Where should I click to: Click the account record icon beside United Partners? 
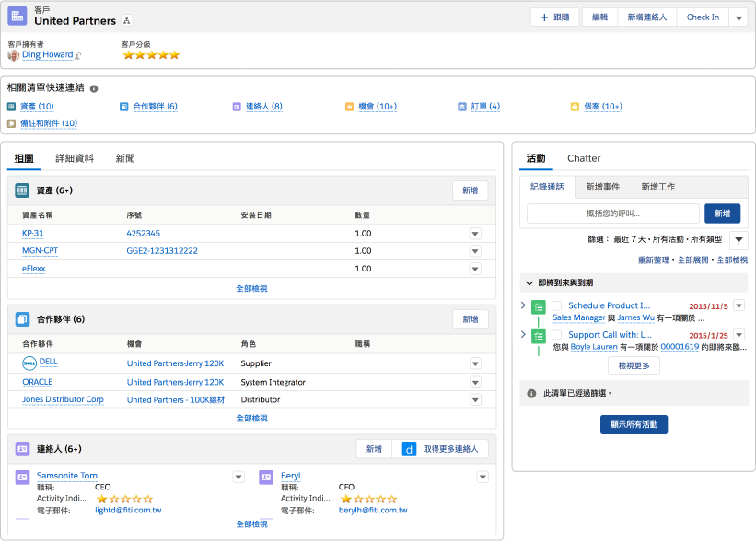[17, 16]
